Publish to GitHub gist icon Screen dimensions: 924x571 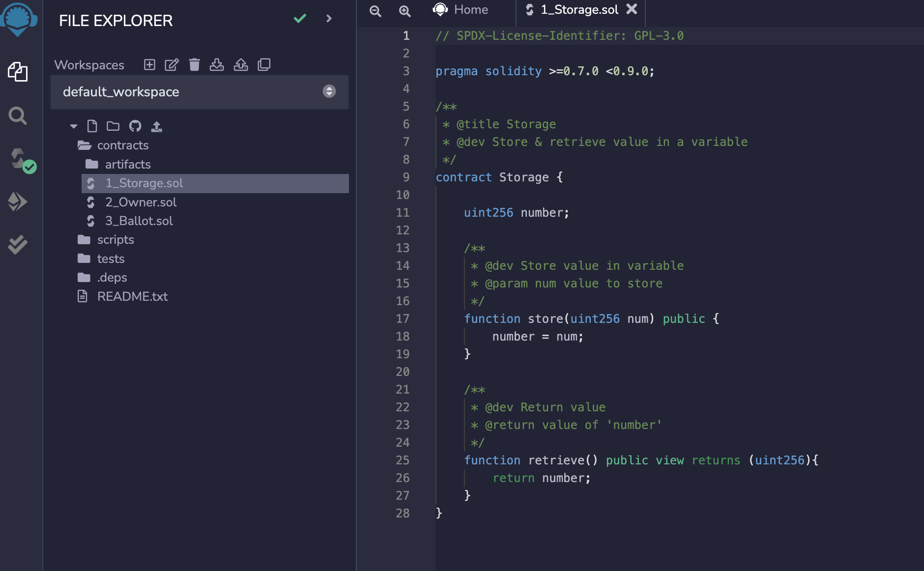click(135, 126)
